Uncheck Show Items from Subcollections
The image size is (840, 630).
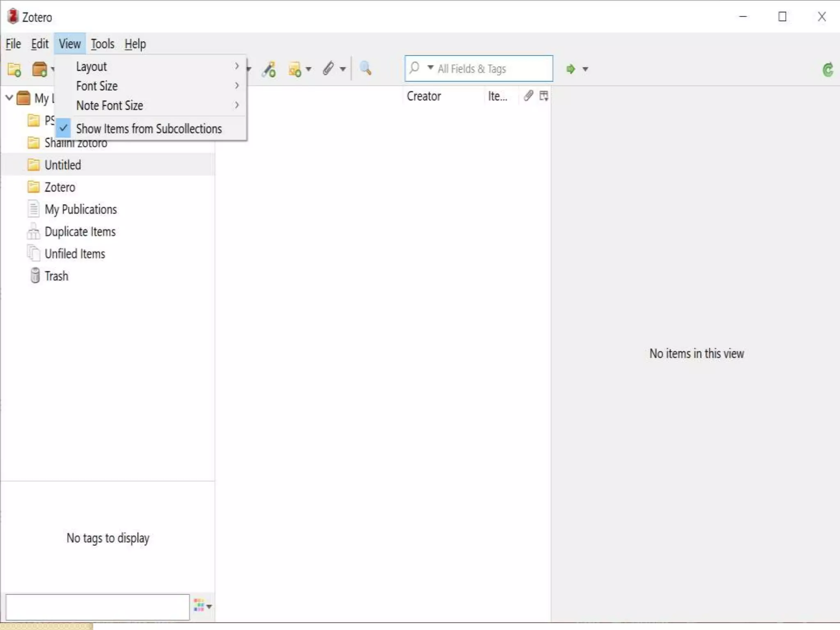tap(148, 129)
